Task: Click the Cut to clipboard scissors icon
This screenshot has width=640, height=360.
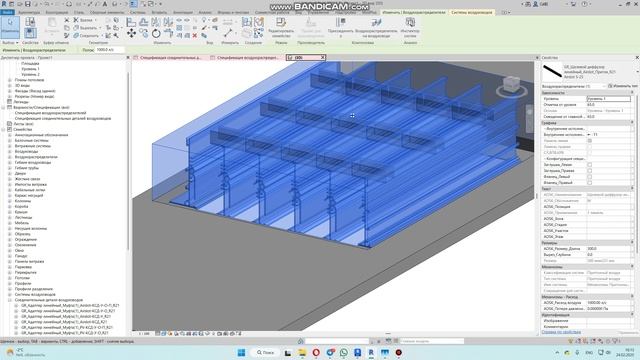Action: coord(67,20)
